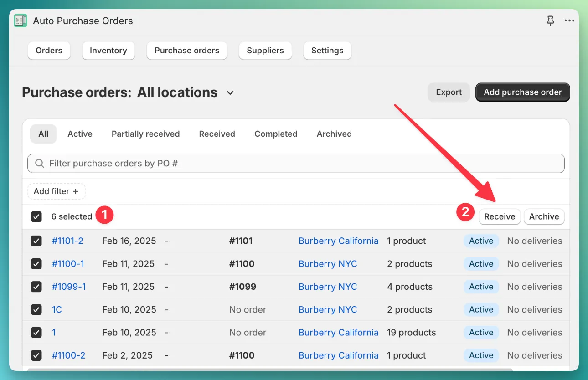Uncheck the checkbox for PO #1100-1
Image resolution: width=588 pixels, height=380 pixels.
(x=36, y=264)
